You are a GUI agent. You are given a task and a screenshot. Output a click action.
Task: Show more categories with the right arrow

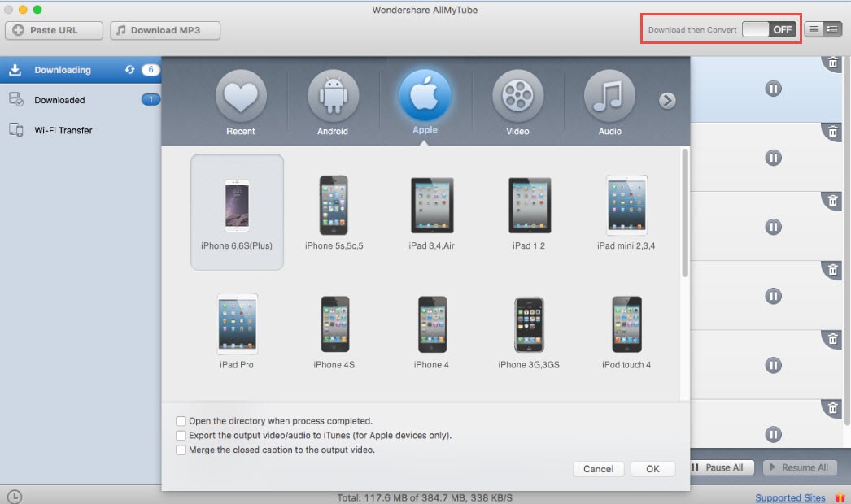(x=667, y=100)
